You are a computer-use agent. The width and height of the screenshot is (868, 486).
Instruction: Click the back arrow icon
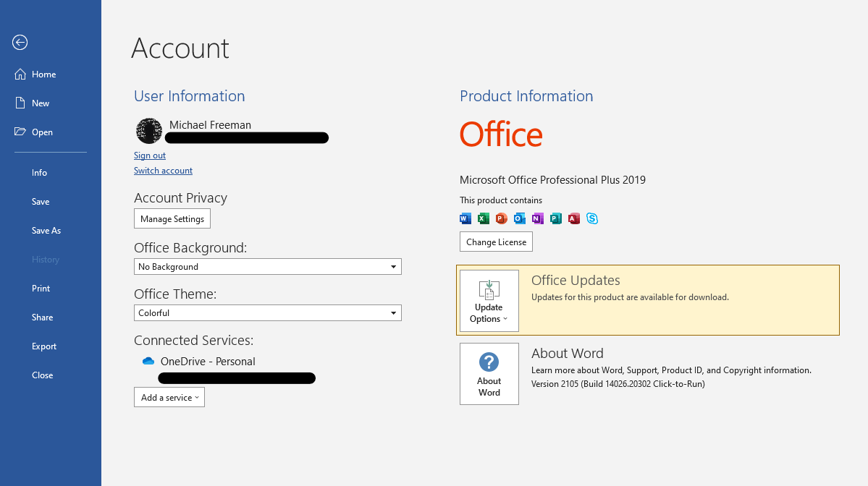[20, 43]
